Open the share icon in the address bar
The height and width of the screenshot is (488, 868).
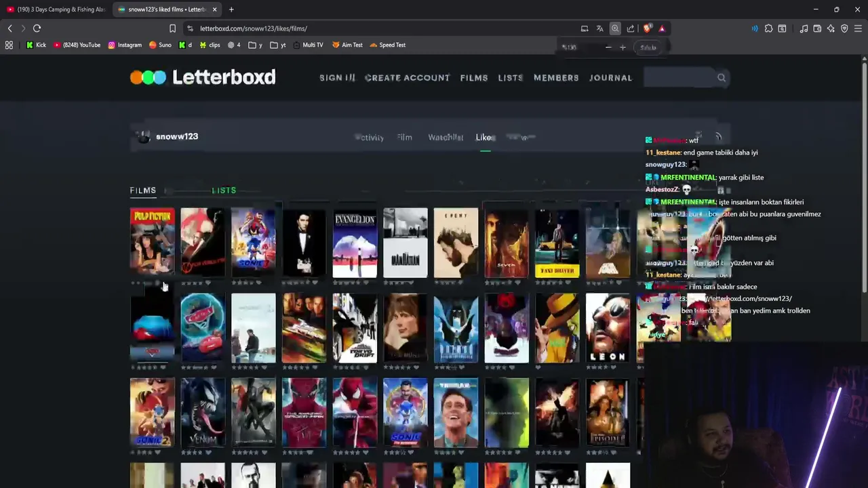(x=631, y=28)
